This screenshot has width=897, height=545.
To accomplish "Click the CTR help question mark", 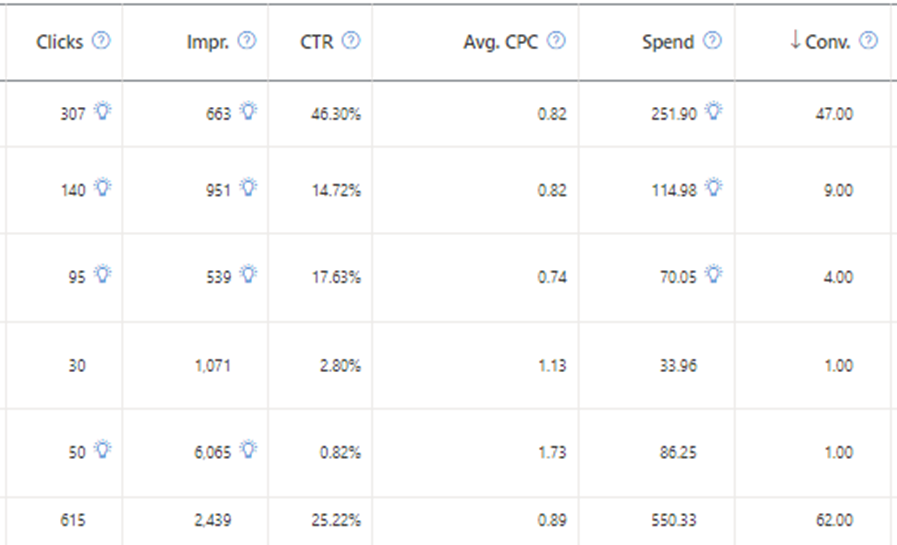I will [x=350, y=41].
